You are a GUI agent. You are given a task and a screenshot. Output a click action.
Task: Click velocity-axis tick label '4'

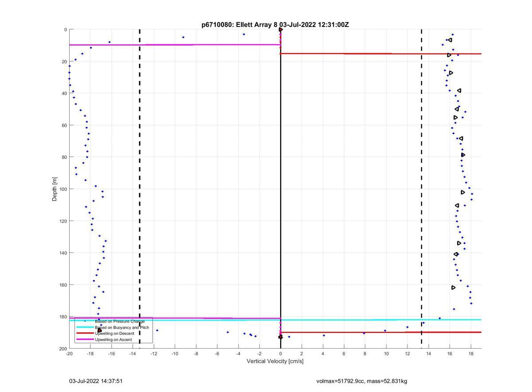tap(323, 354)
